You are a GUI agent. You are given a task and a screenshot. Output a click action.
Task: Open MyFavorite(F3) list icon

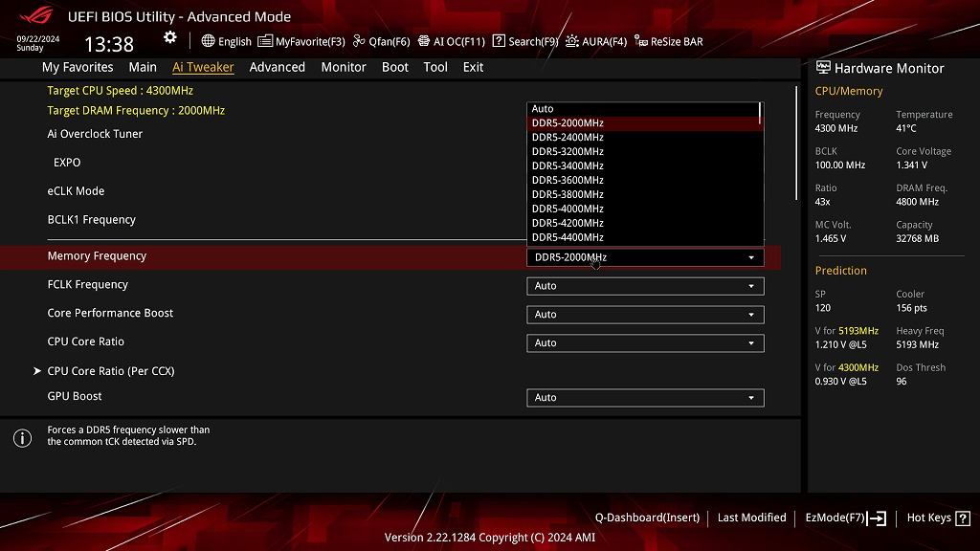[x=265, y=41]
